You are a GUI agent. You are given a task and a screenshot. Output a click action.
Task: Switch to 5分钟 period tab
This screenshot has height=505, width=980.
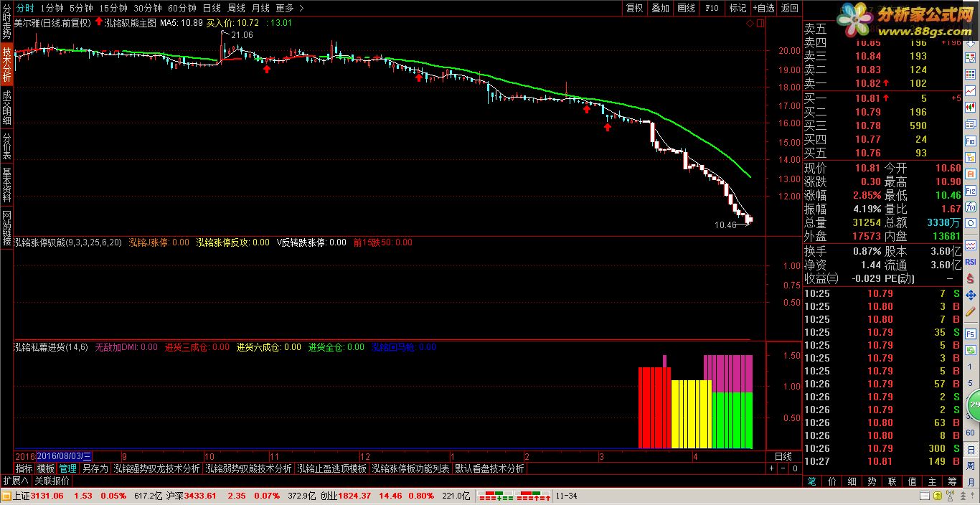tap(81, 8)
